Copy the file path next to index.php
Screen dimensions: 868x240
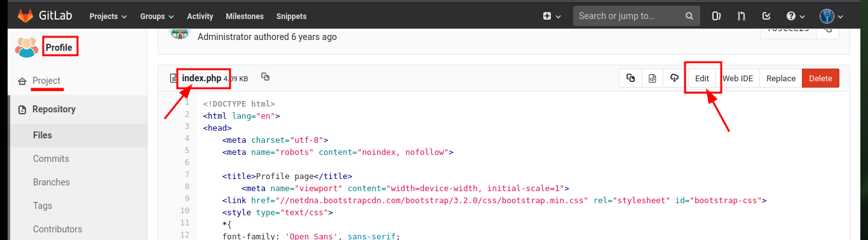[x=266, y=77]
